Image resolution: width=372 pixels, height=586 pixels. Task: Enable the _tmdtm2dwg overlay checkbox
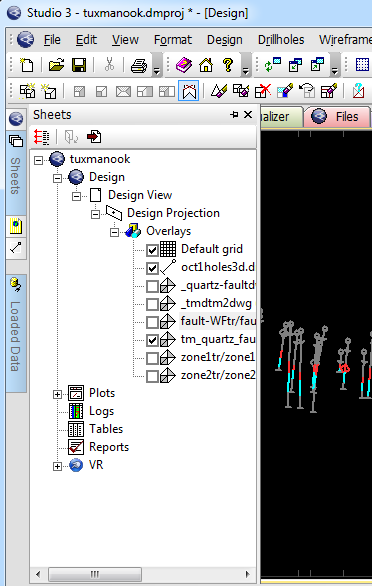click(x=152, y=304)
